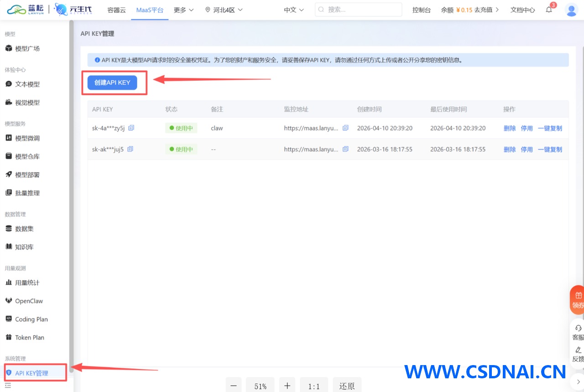Copy monitoring URL in the claw row
Viewport: 584px width, 392px height.
[345, 128]
